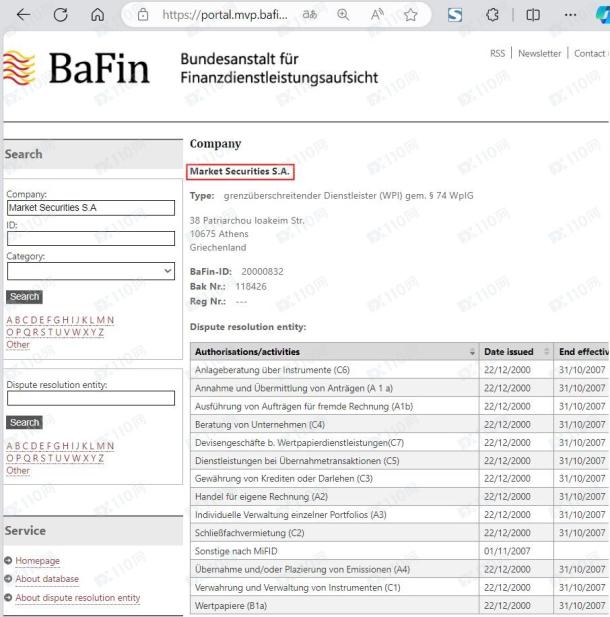Click lower Other link under dispute alphabet

pyautogui.click(x=18, y=471)
